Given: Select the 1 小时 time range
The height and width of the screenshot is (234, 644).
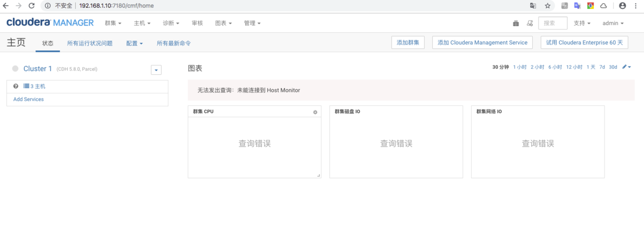Looking at the screenshot, I should (520, 67).
